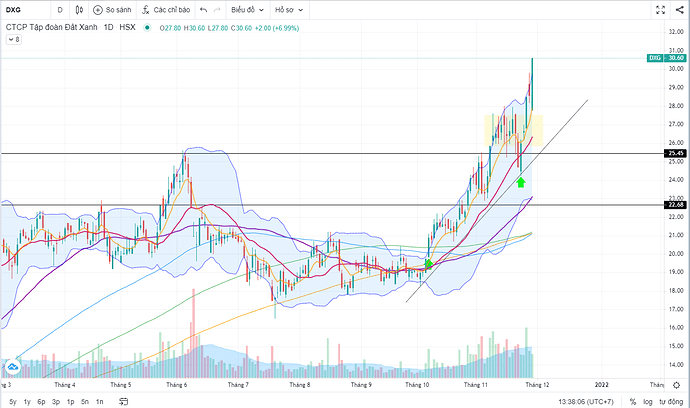
Task: Open the candlestick chart style selector
Action: click(x=79, y=10)
